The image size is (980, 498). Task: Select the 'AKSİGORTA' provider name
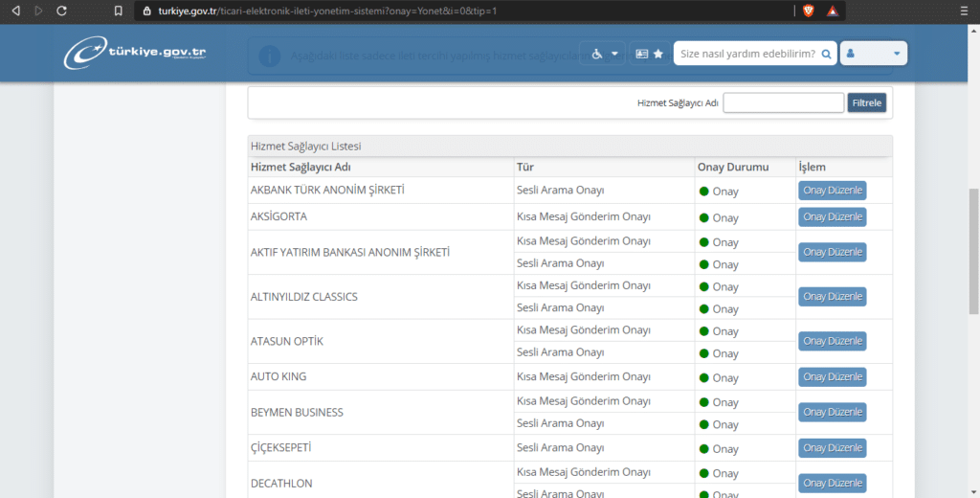coord(278,216)
